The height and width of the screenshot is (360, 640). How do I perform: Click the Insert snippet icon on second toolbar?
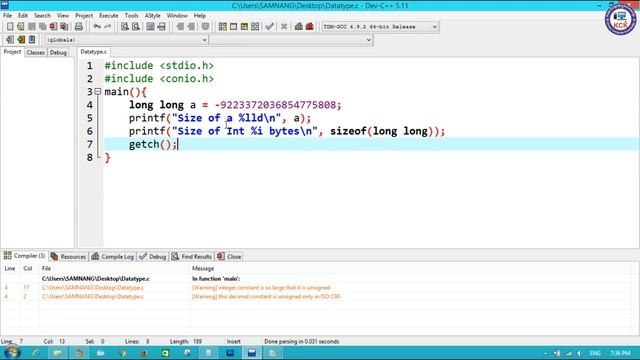(10, 40)
